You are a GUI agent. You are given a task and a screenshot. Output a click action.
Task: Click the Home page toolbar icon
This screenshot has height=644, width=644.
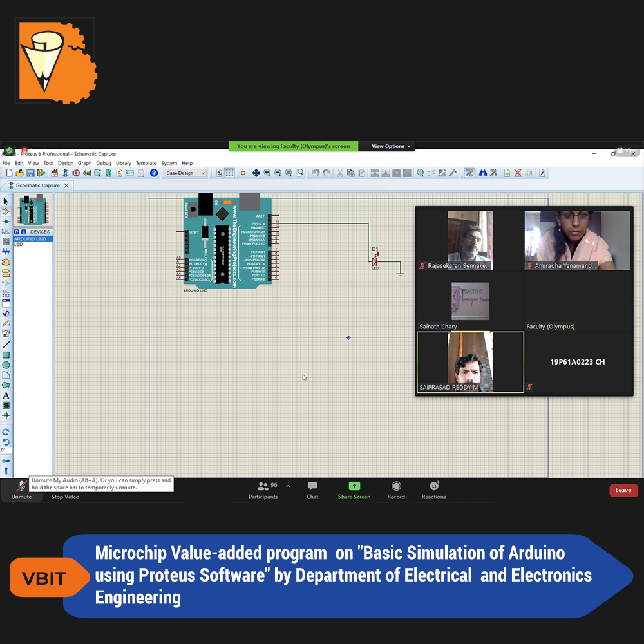pos(54,173)
